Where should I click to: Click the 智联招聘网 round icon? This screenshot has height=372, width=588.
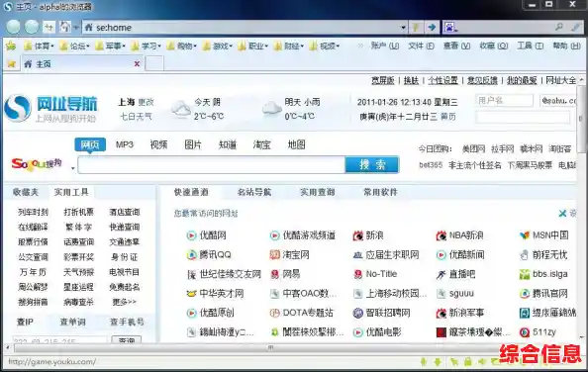pos(358,313)
